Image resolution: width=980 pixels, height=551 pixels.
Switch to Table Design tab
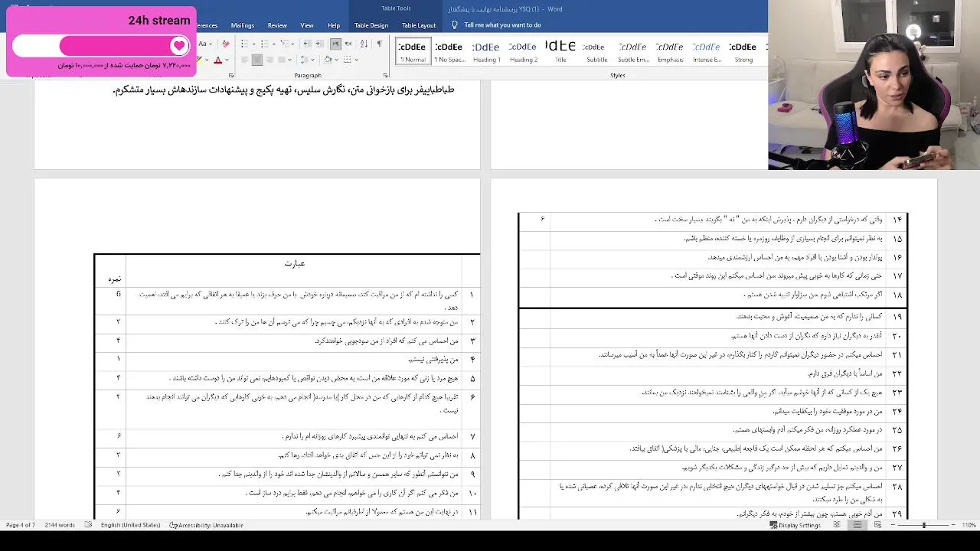point(371,25)
